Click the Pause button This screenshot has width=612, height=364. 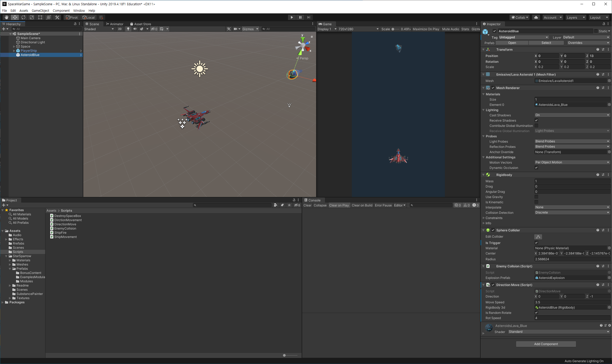[x=300, y=17]
